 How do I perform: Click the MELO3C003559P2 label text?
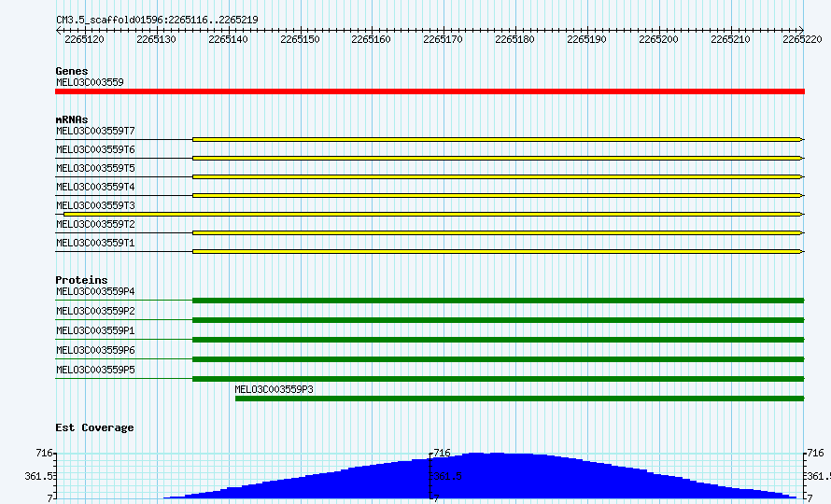pyautogui.click(x=95, y=311)
